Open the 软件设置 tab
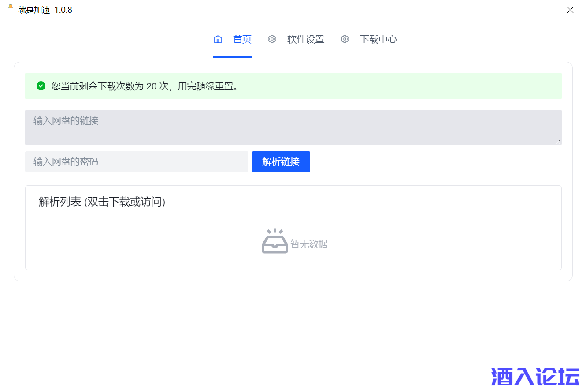Viewport: 586px width, 392px height. point(305,39)
